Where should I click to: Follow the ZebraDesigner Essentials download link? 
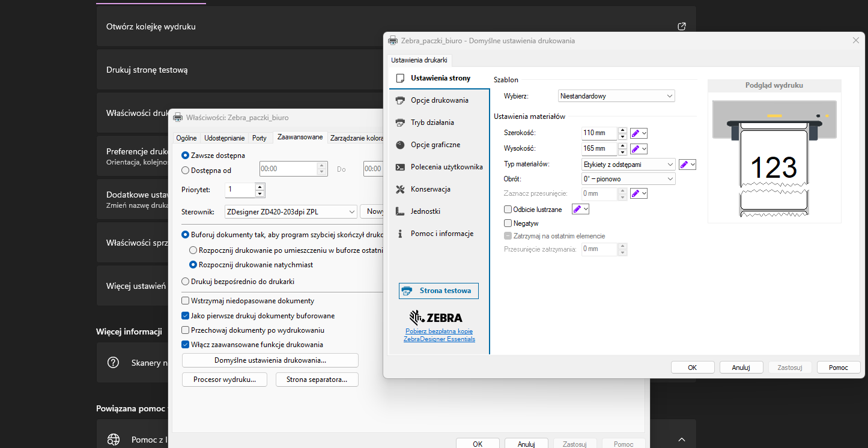(439, 335)
